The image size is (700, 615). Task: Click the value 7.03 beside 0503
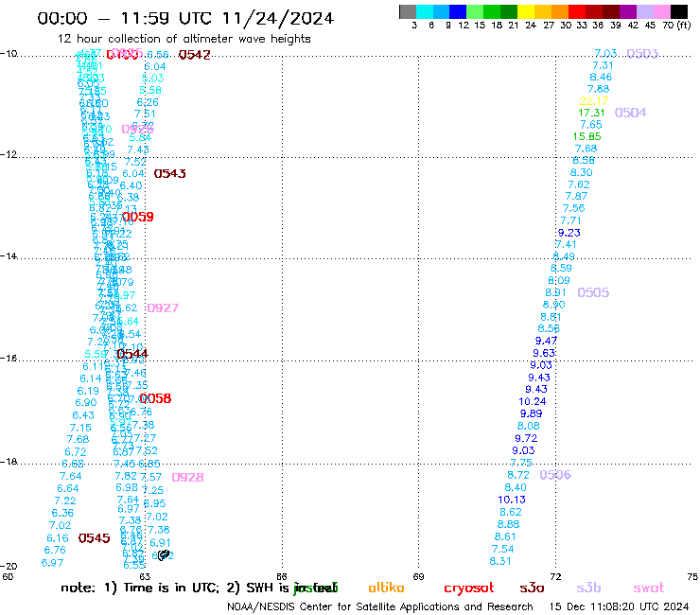[605, 54]
